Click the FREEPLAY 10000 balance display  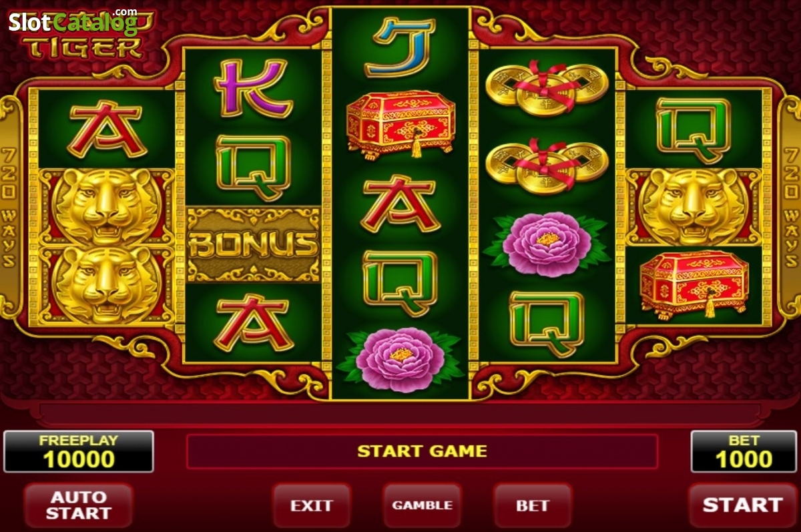click(79, 452)
